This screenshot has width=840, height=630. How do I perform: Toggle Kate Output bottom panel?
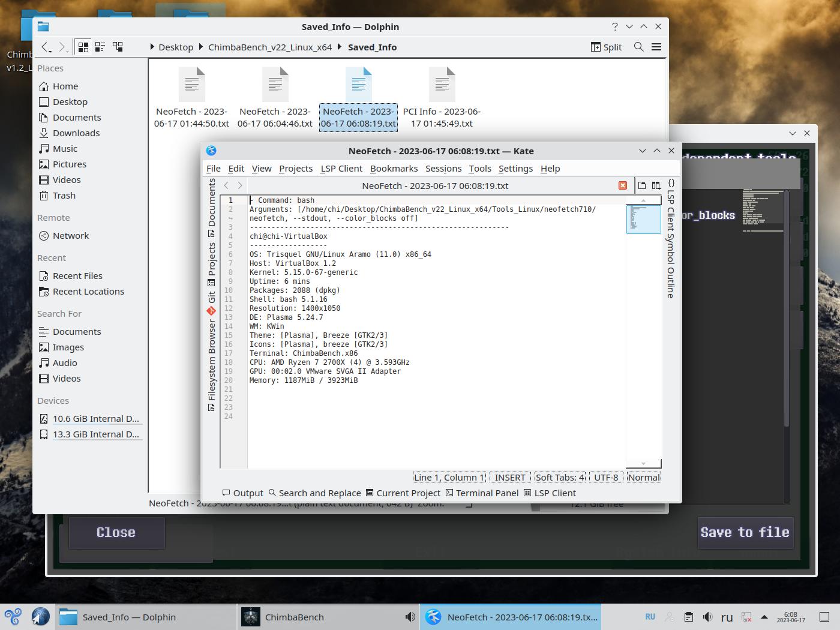242,493
